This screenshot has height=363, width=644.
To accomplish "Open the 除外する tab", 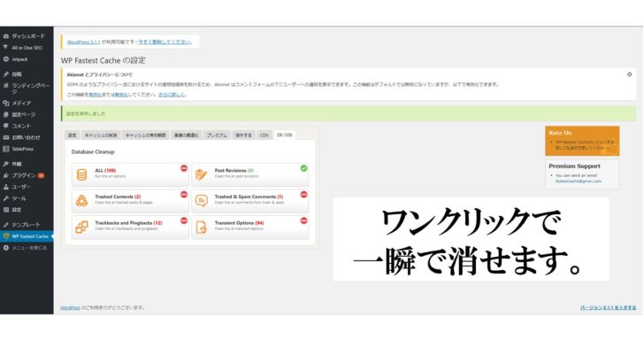I will click(x=243, y=135).
